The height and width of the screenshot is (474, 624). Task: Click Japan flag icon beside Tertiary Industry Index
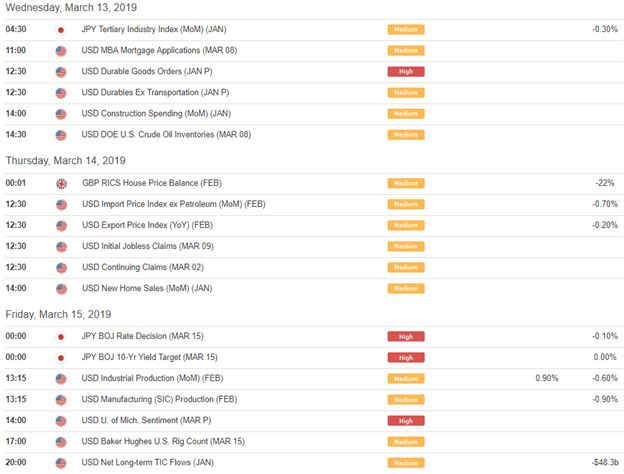61,30
